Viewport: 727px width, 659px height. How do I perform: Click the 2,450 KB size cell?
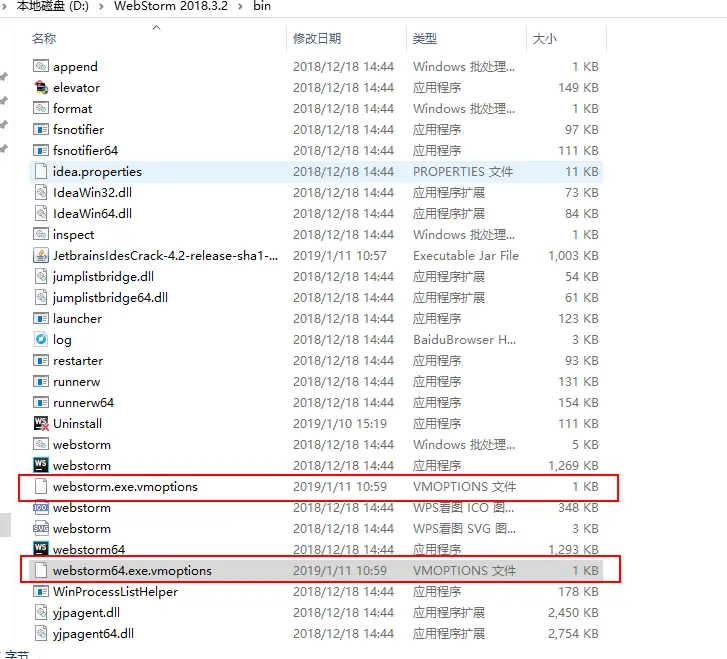pos(573,613)
